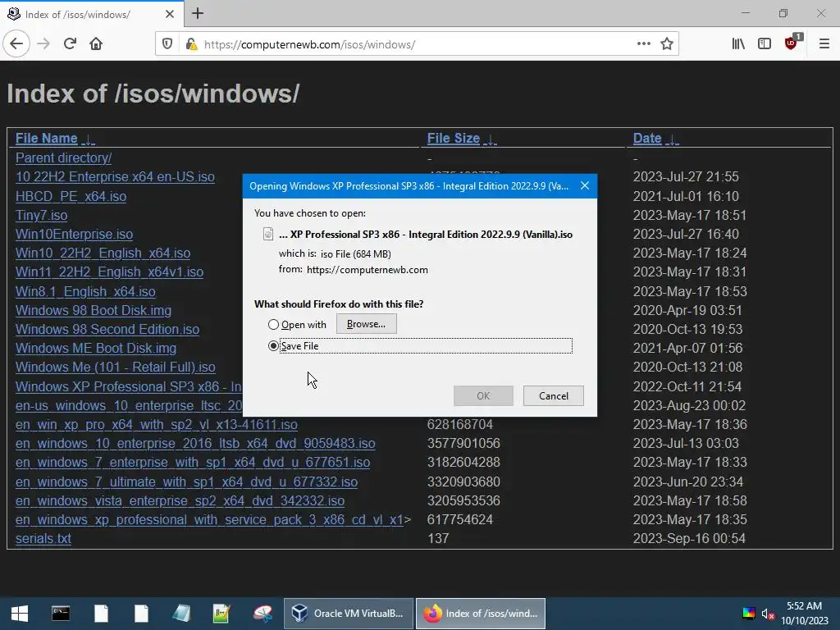Open a new browser tab
Image resolution: width=840 pixels, height=630 pixels.
click(x=198, y=13)
